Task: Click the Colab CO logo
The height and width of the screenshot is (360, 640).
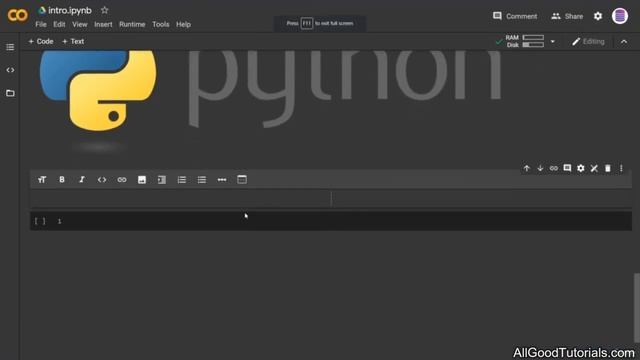Action: (x=18, y=16)
